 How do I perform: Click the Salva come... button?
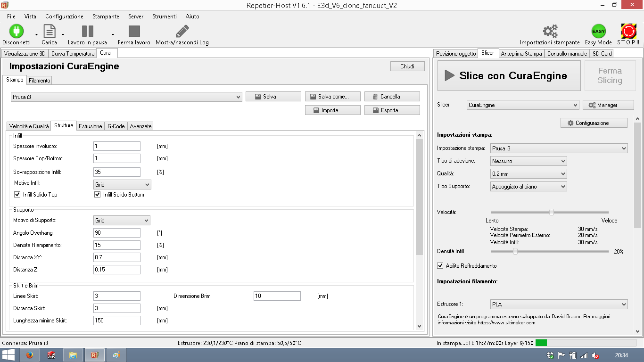tap(333, 97)
